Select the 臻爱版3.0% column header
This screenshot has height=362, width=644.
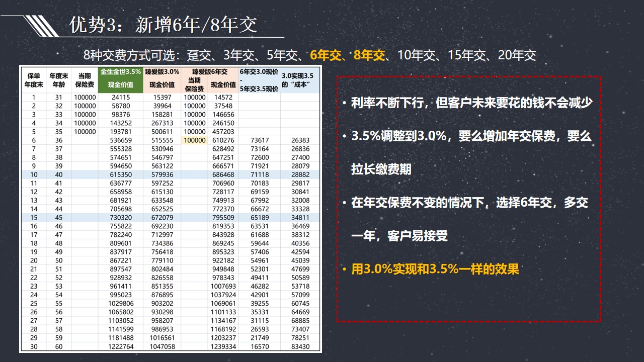tap(162, 72)
